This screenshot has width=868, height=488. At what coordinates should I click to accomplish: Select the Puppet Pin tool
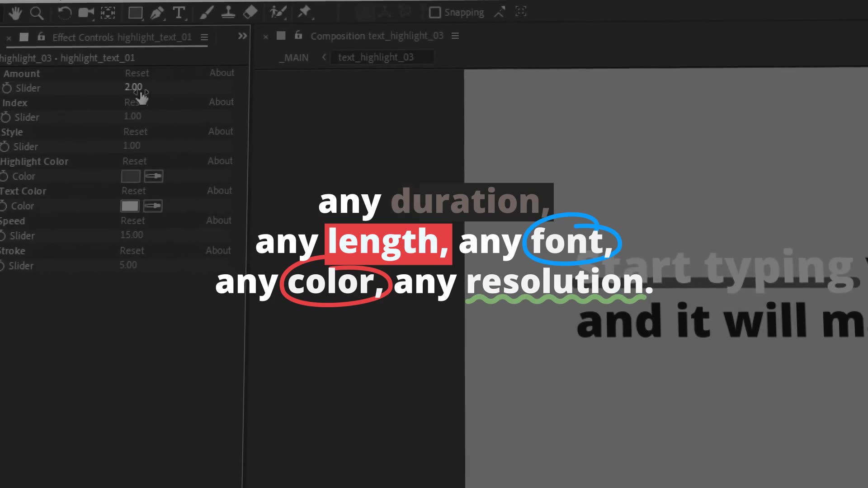[305, 12]
